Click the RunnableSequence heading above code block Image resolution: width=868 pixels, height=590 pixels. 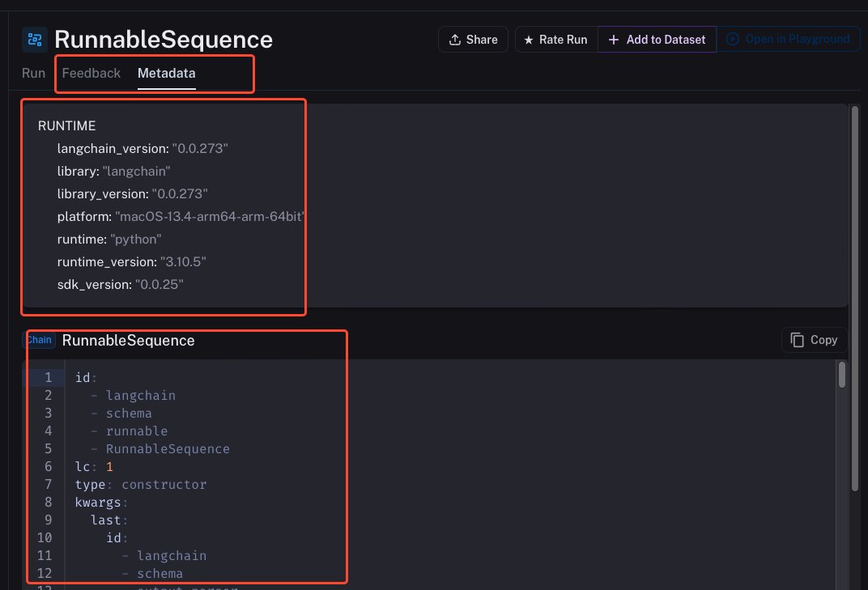coord(129,341)
